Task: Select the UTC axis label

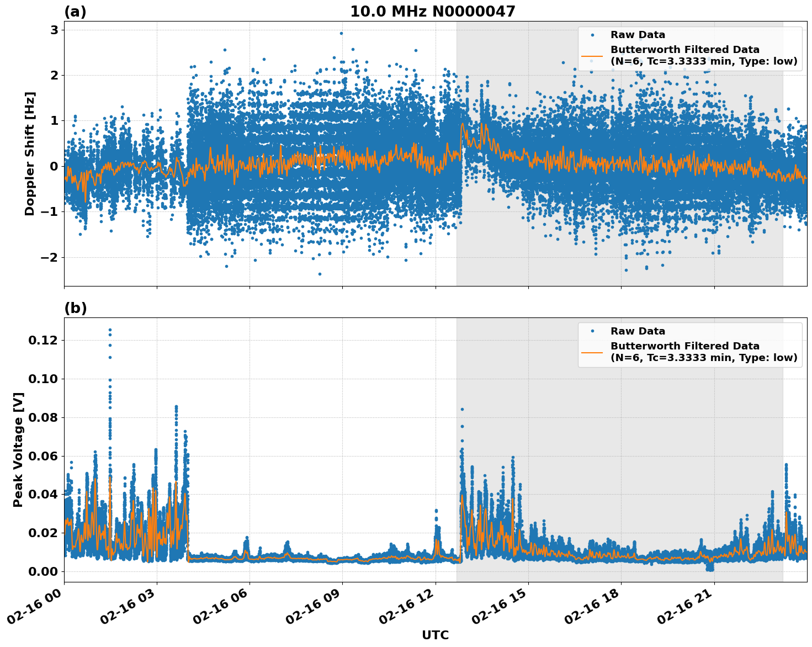Action: point(434,635)
